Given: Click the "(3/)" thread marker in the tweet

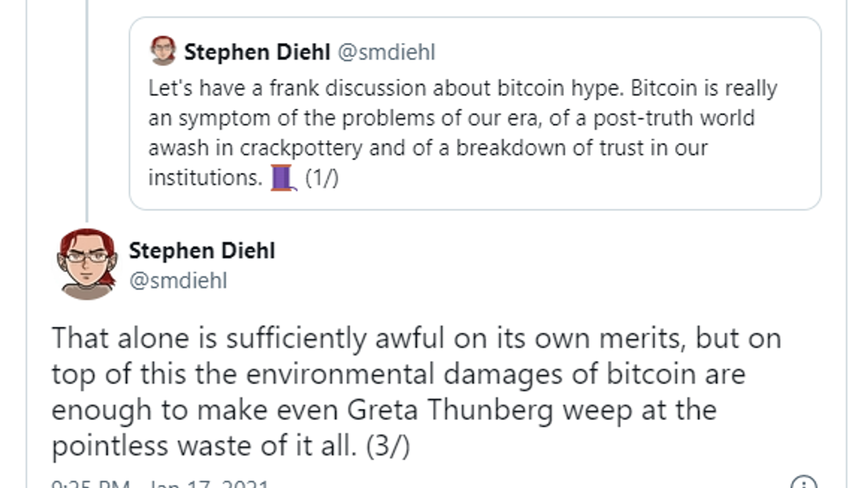Looking at the screenshot, I should [x=388, y=446].
